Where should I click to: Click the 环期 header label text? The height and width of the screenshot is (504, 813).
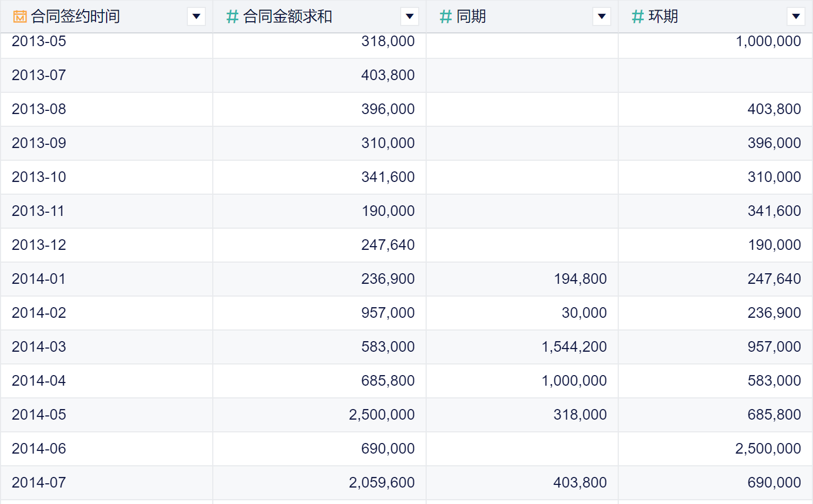click(663, 17)
